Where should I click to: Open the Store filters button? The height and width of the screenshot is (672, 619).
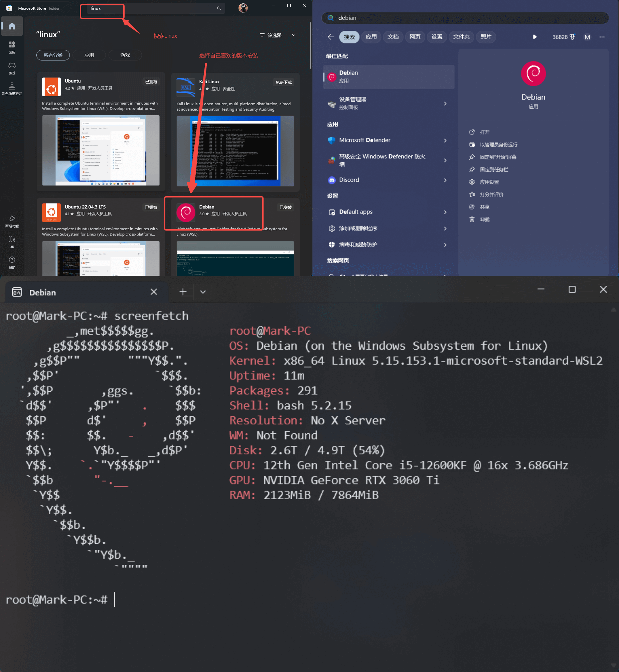pos(271,35)
